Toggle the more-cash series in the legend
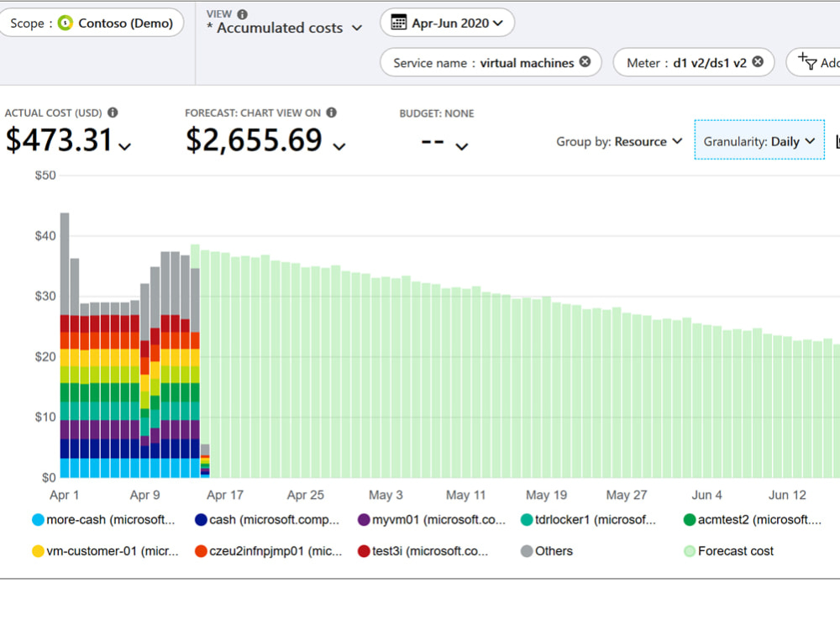The image size is (840, 630). click(103, 520)
